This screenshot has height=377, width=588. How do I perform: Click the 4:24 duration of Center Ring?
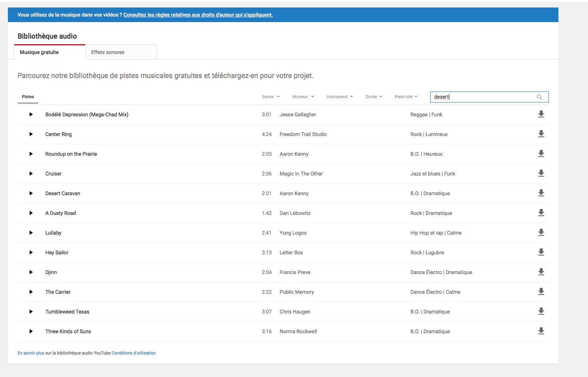point(267,134)
